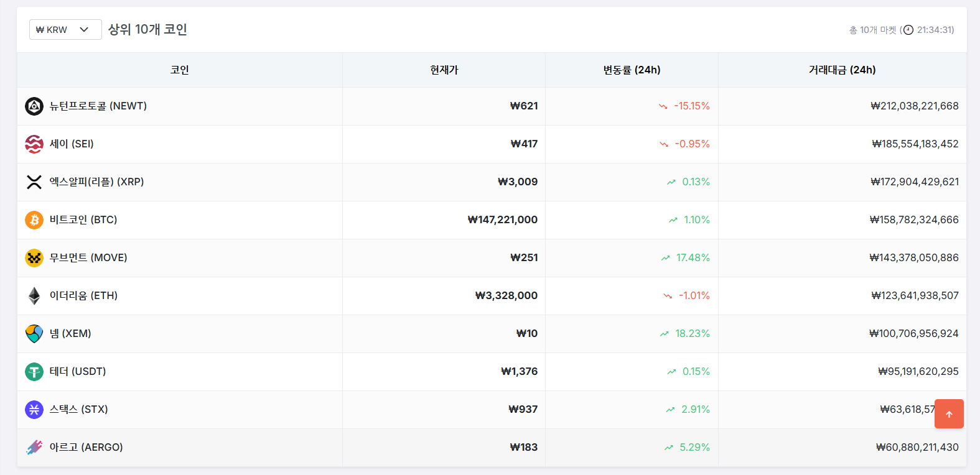Screen dimensions: 980x475
Task: Click the down-trend icon next to -0.95%
Action: coord(664,144)
